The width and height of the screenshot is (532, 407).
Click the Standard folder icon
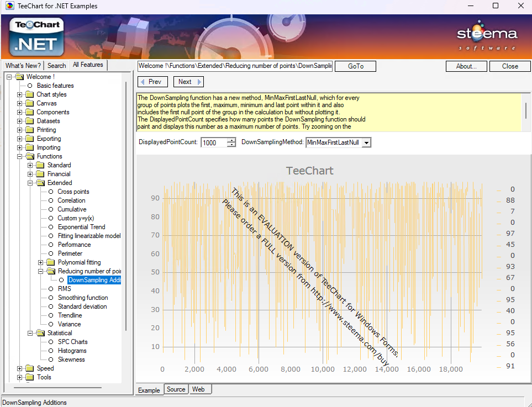[40, 165]
